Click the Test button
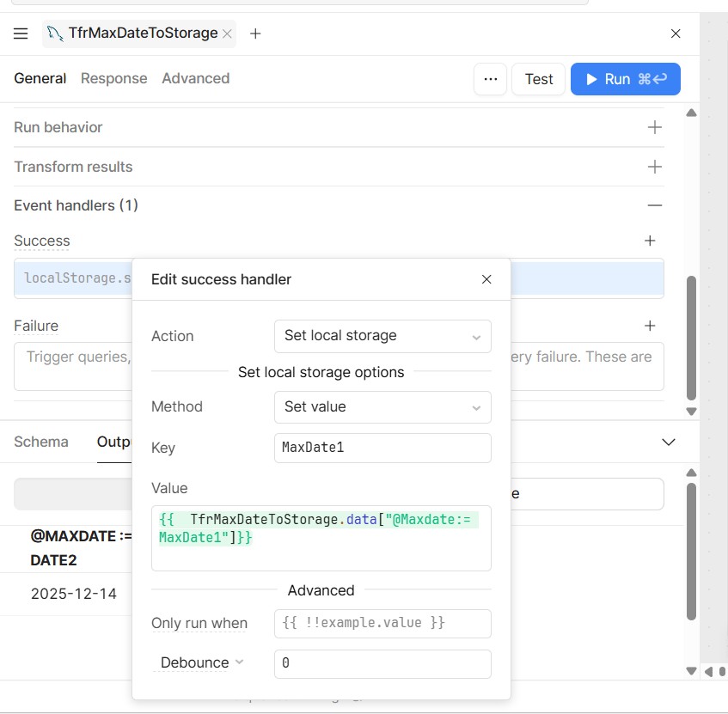The height and width of the screenshot is (714, 728). 539,79
